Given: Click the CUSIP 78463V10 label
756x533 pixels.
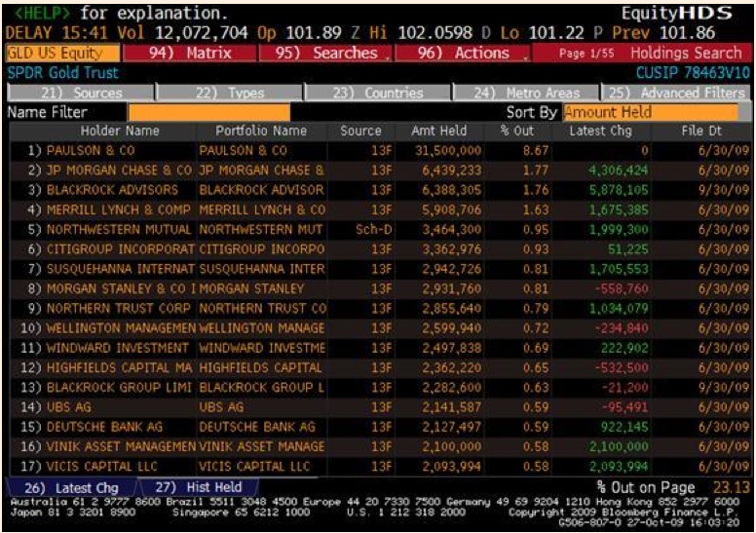Looking at the screenshot, I should [693, 73].
